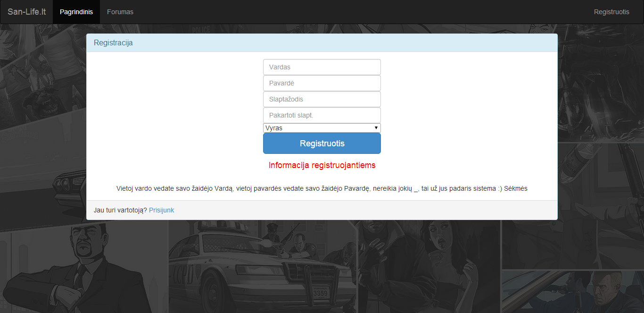Submit the blue Registruotis button
Screen dimensions: 644x313
tap(322, 143)
